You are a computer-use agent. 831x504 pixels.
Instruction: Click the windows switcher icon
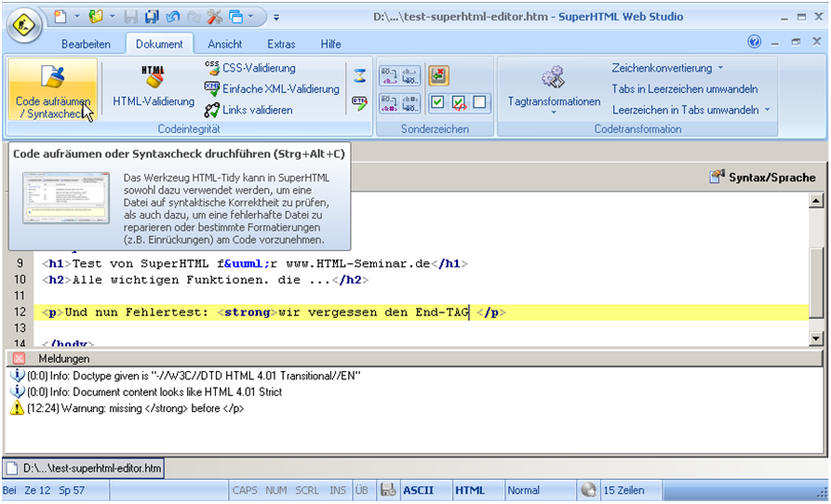(235, 17)
